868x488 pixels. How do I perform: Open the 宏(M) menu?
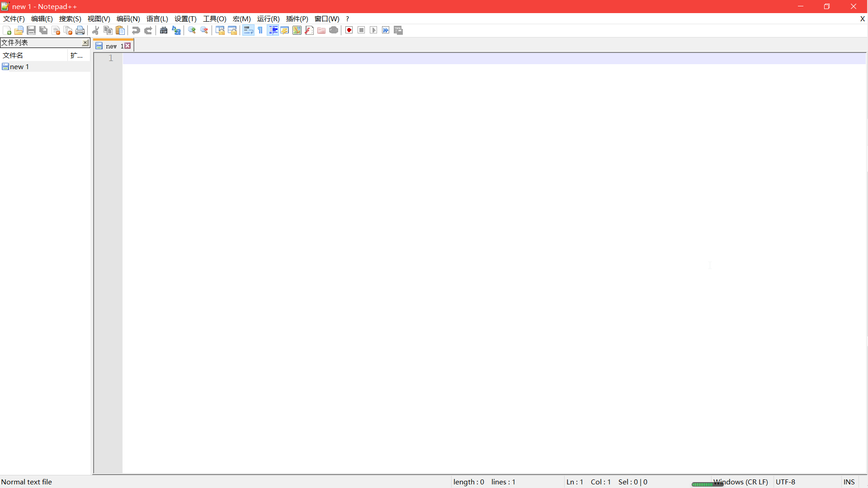tap(242, 19)
